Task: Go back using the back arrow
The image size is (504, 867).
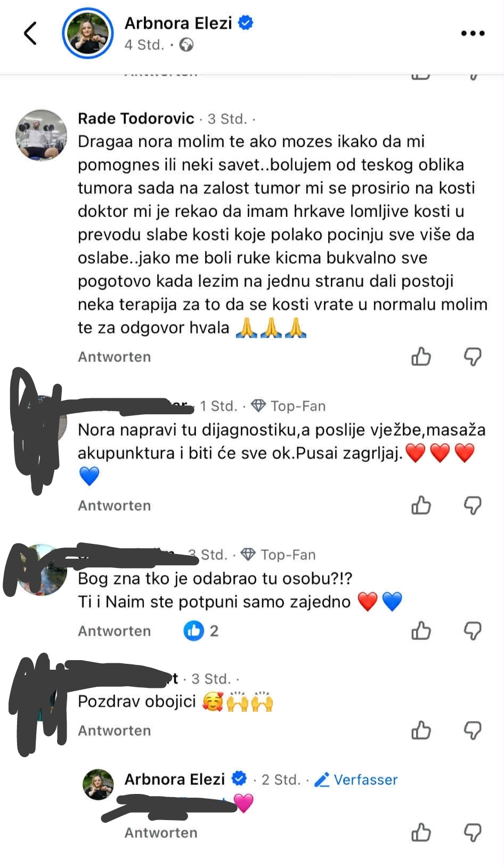Action: click(31, 33)
